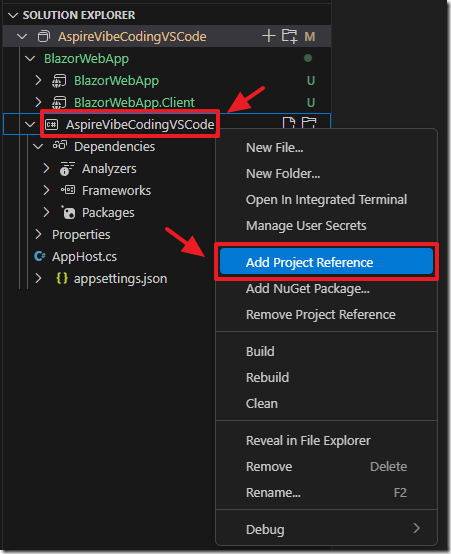Viewport: 451px width, 554px height.
Task: Select Manage User Secrets menu entry
Action: tap(326, 225)
